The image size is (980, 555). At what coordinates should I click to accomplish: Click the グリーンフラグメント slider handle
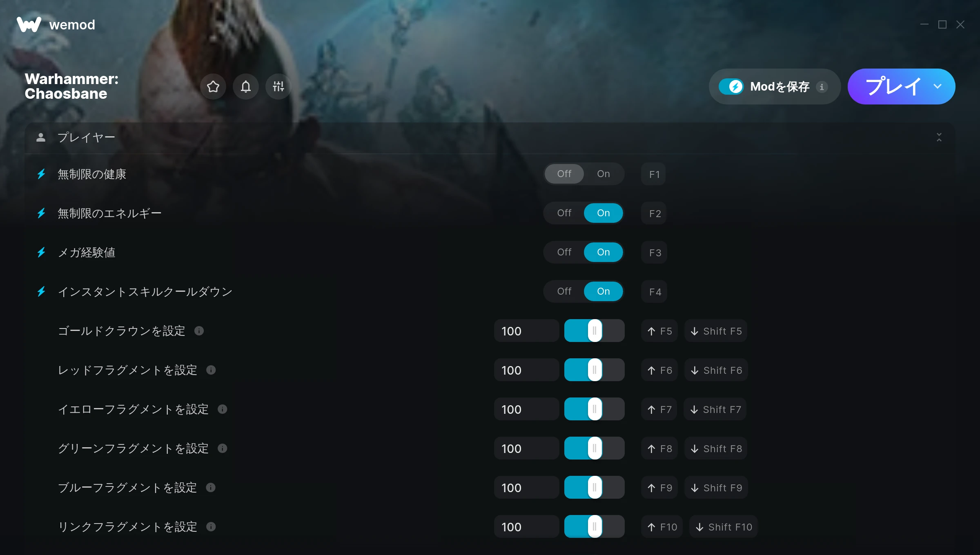click(x=595, y=448)
